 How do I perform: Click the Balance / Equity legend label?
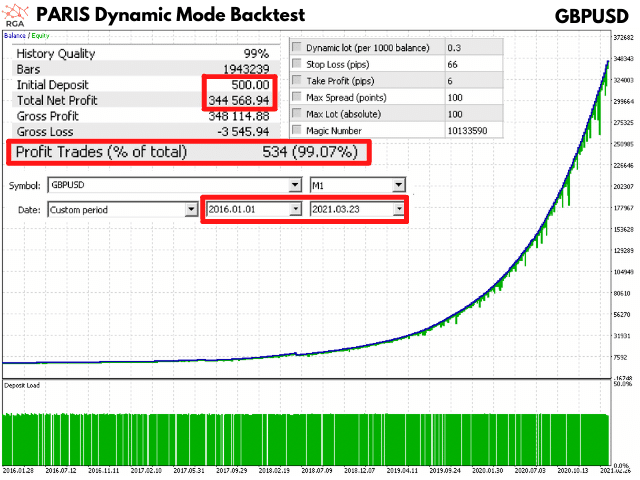23,35
